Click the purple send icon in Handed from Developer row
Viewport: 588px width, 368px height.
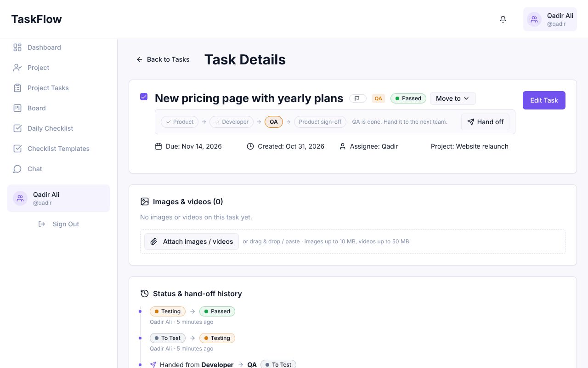pos(153,365)
